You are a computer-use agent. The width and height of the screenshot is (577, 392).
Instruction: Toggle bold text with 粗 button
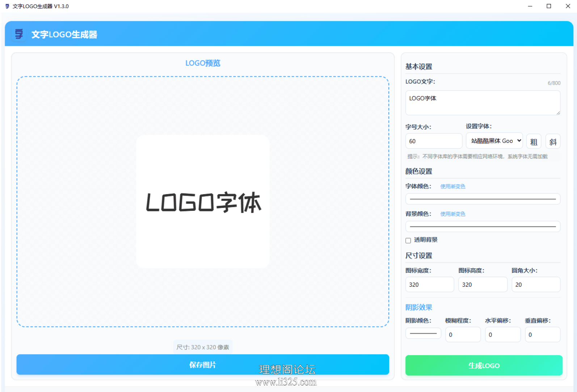pyautogui.click(x=534, y=142)
